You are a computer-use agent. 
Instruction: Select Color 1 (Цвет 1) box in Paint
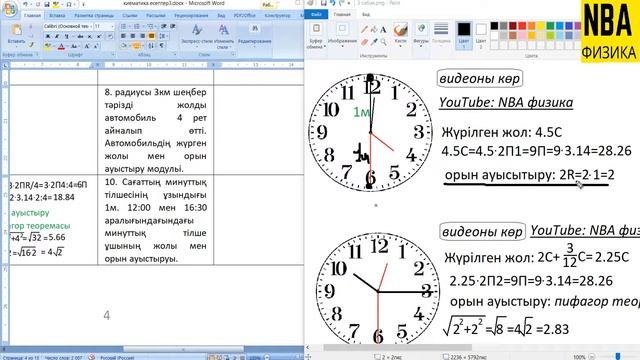pyautogui.click(x=464, y=36)
